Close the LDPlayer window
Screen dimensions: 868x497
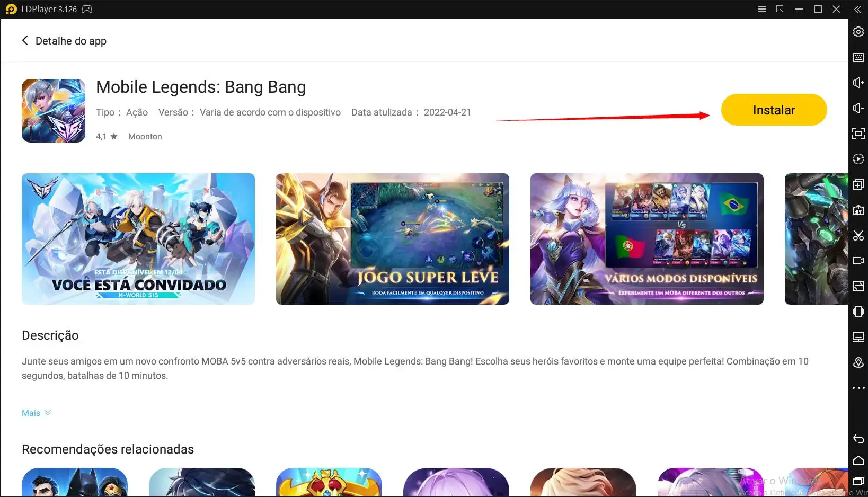[x=836, y=9]
